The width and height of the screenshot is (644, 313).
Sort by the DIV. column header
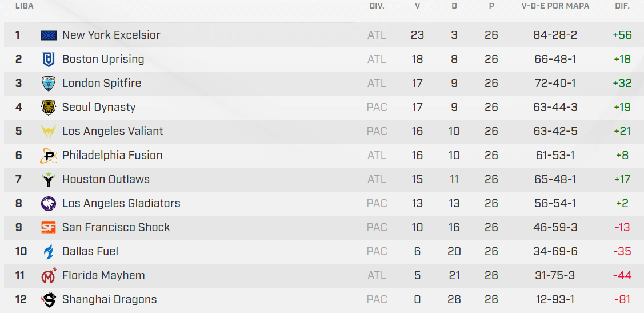[377, 6]
